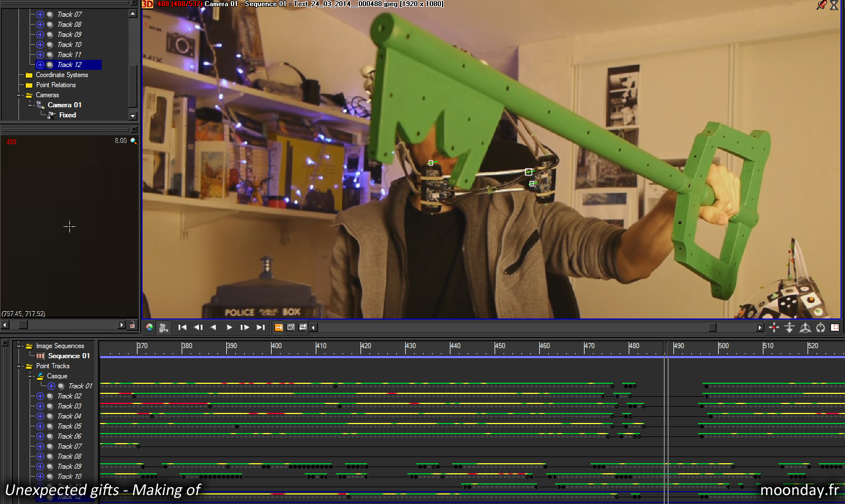The width and height of the screenshot is (845, 504).
Task: Click the magnifier icon in zoom panel
Action: 134,141
